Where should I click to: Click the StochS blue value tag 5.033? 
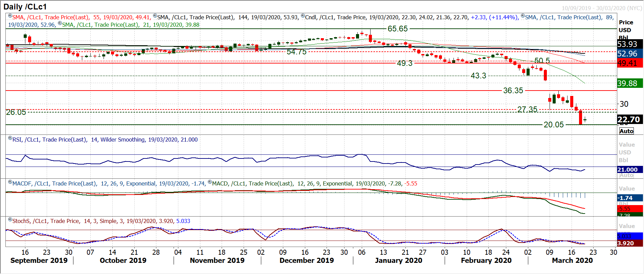(x=630, y=236)
